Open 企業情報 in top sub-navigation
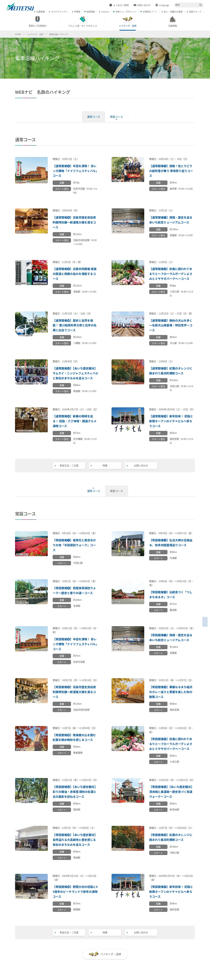Viewport: 210px width, 980px height. pos(39,12)
